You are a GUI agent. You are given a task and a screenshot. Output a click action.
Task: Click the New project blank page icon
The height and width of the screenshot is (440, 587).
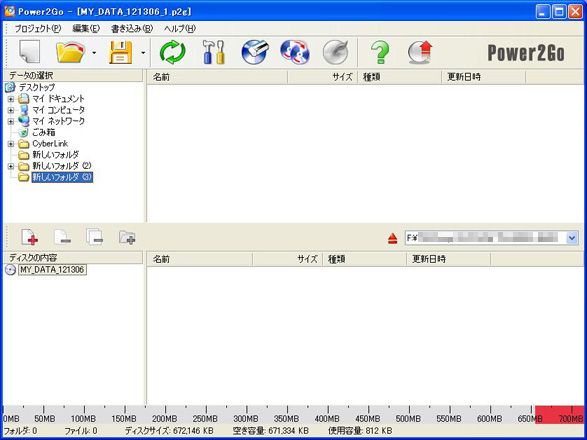point(29,52)
